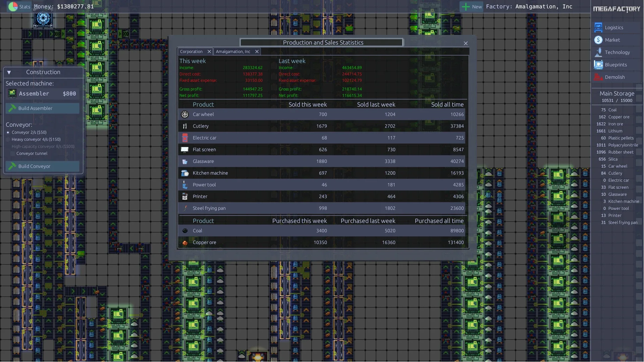Open the Technology panel

click(x=616, y=52)
